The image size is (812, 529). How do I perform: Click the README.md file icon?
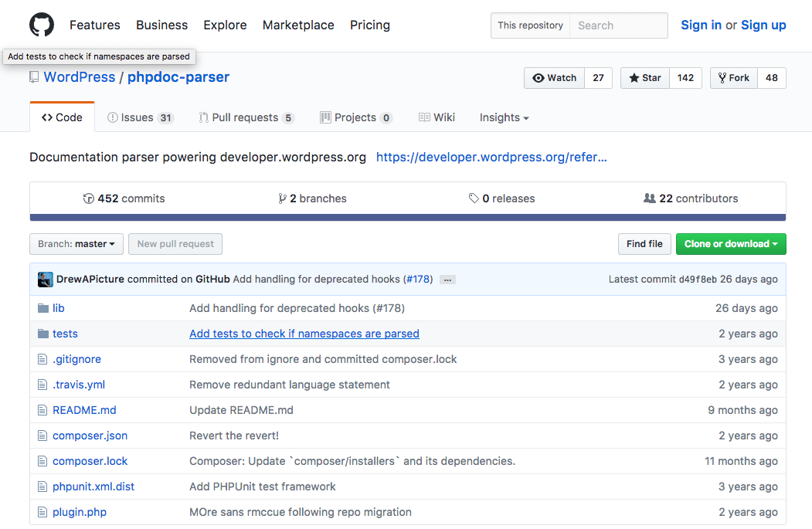tap(42, 410)
